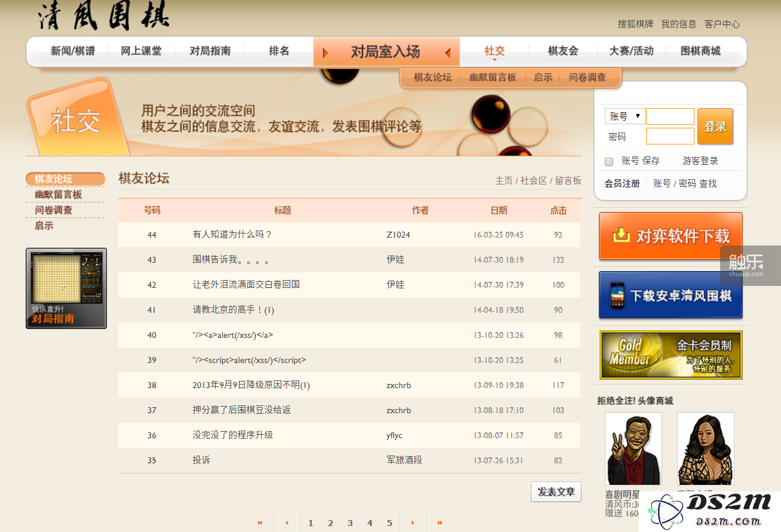Open 会员注册 registration link
The width and height of the screenshot is (781, 532).
[622, 183]
